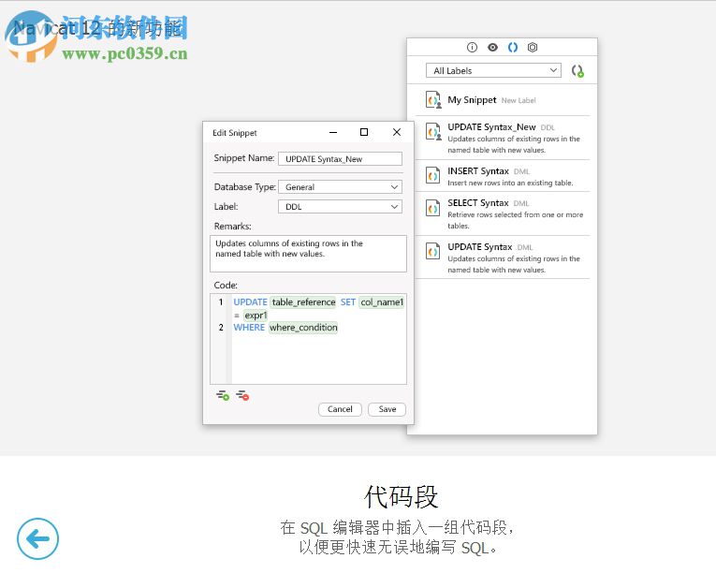Click the UPDATE Syntax_New snippet icon

(x=433, y=132)
